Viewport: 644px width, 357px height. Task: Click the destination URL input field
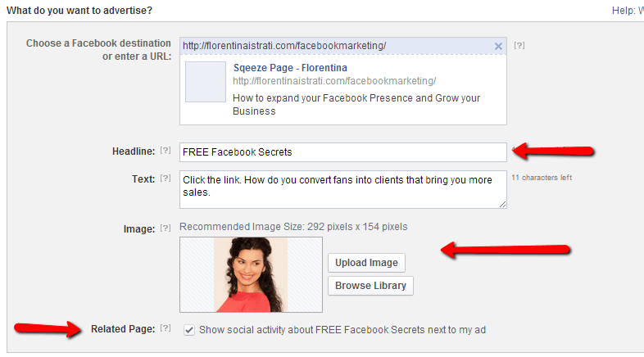click(337, 46)
